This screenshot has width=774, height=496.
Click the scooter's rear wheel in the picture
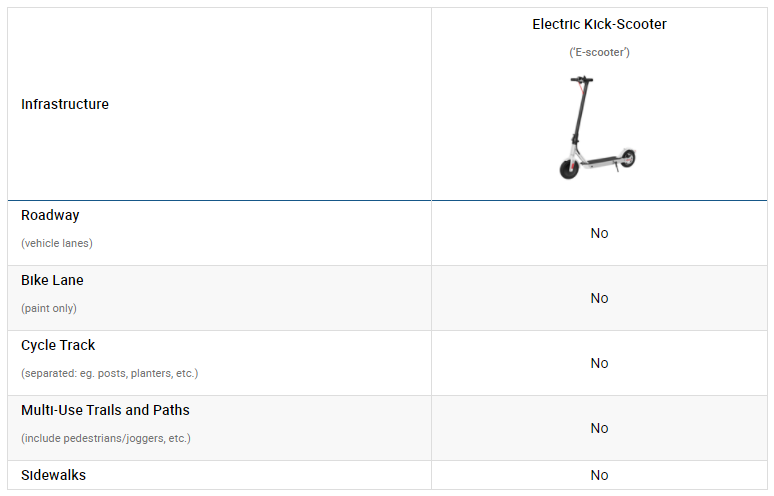[x=627, y=157]
